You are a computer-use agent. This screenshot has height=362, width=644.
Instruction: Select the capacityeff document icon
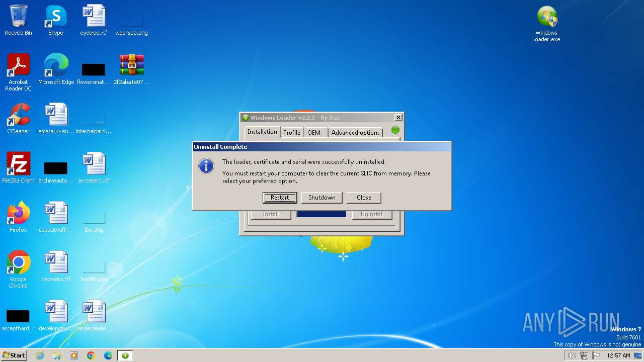click(56, 217)
